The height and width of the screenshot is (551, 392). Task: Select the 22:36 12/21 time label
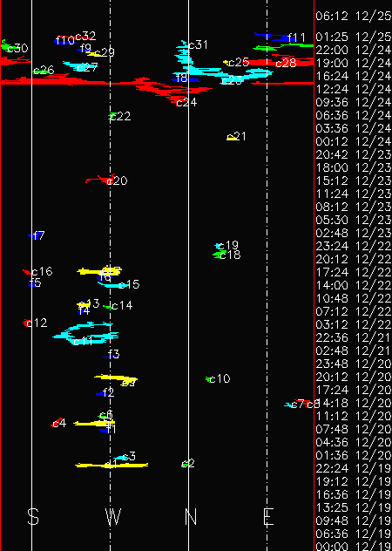click(354, 337)
